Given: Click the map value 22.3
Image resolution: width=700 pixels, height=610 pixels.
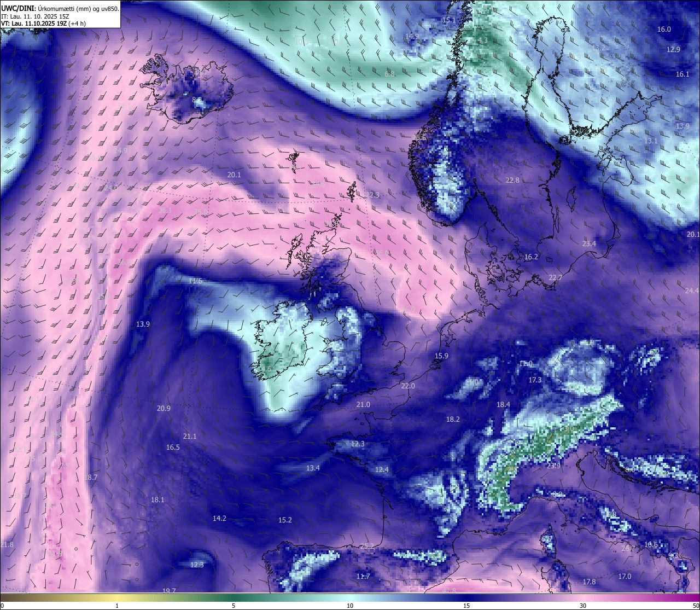Looking at the screenshot, I should [x=372, y=195].
